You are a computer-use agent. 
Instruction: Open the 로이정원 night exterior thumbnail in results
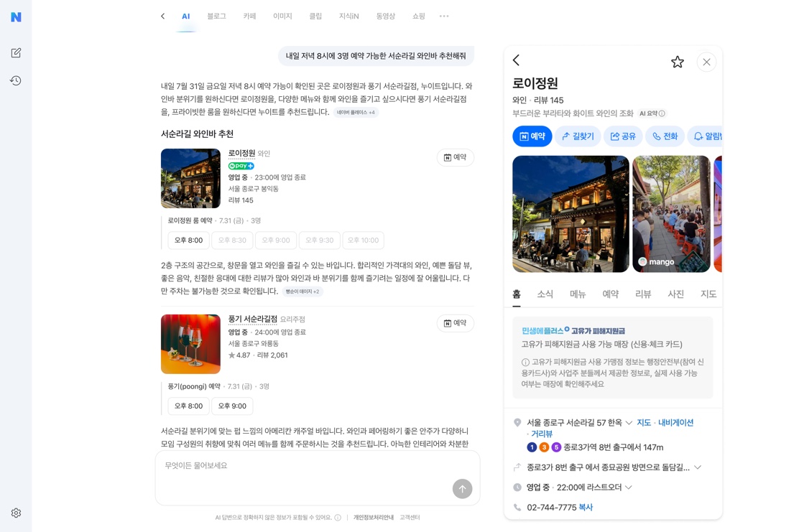[190, 178]
